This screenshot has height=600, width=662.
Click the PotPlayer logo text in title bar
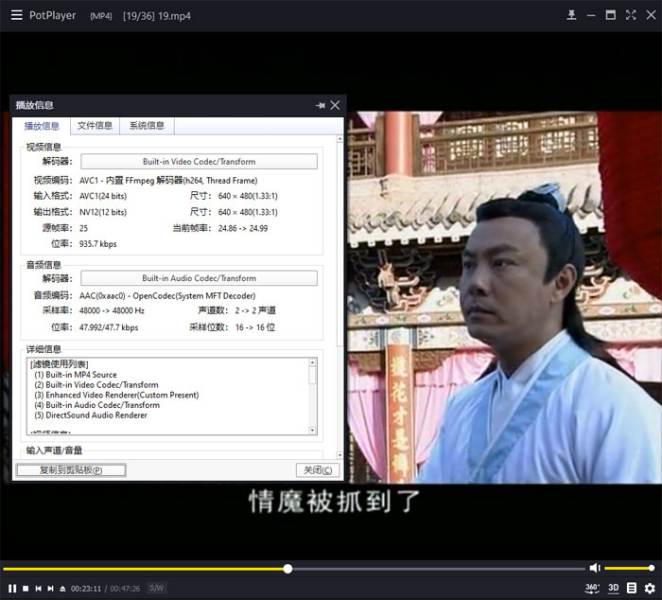click(52, 16)
